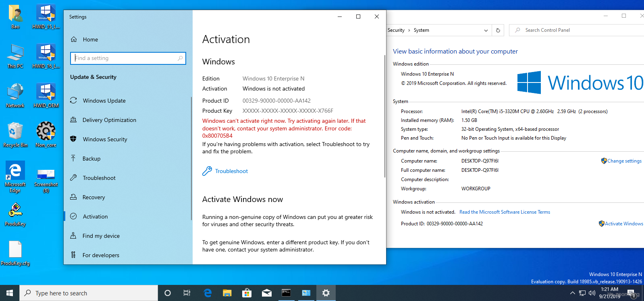Click error code 0x800705B4 text

[217, 136]
